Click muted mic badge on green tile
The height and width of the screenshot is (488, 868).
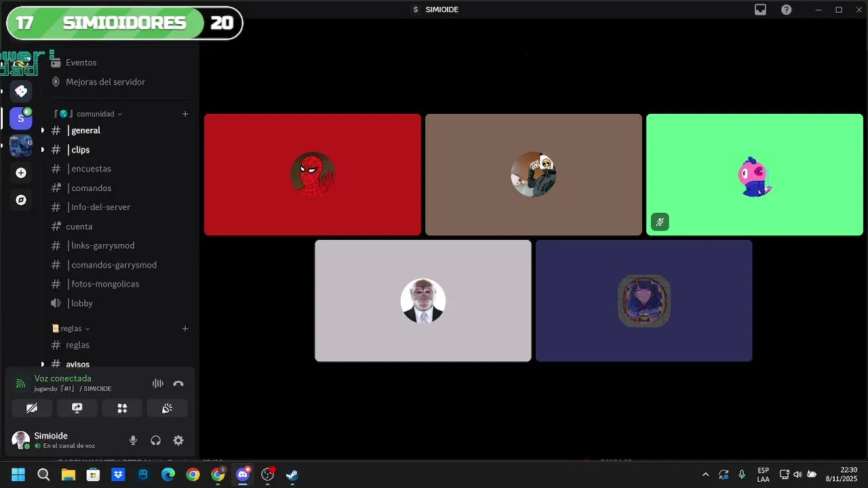(x=660, y=222)
